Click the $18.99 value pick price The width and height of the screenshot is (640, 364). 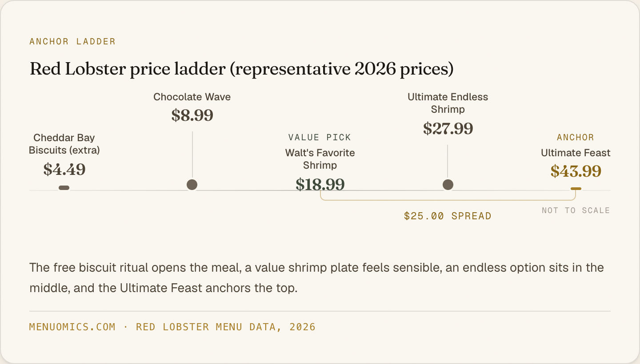pyautogui.click(x=320, y=184)
